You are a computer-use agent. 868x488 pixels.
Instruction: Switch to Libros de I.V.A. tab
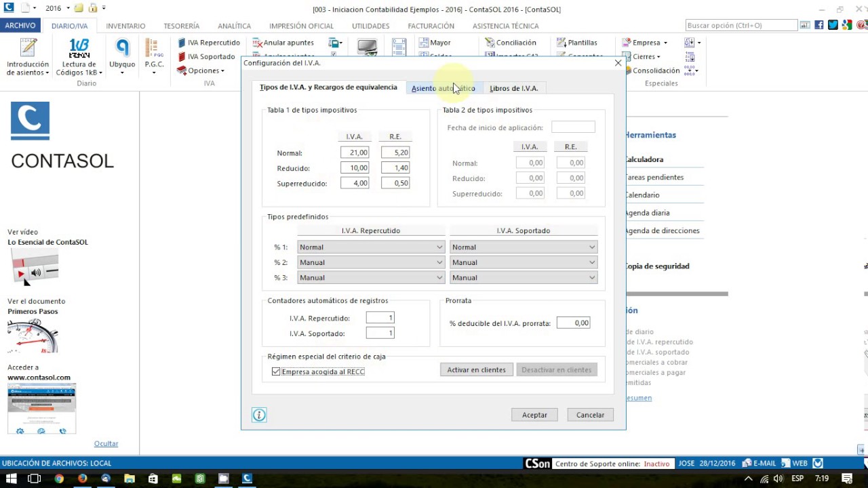coord(514,88)
